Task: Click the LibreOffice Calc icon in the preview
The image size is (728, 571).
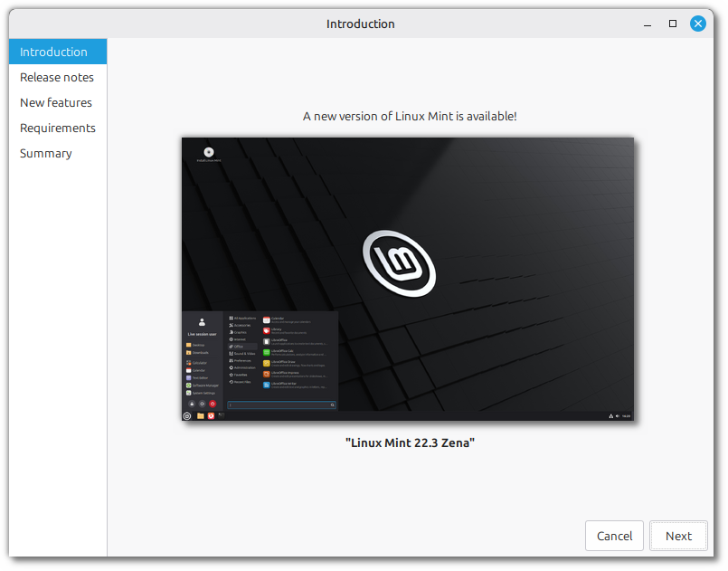Action: tap(266, 352)
